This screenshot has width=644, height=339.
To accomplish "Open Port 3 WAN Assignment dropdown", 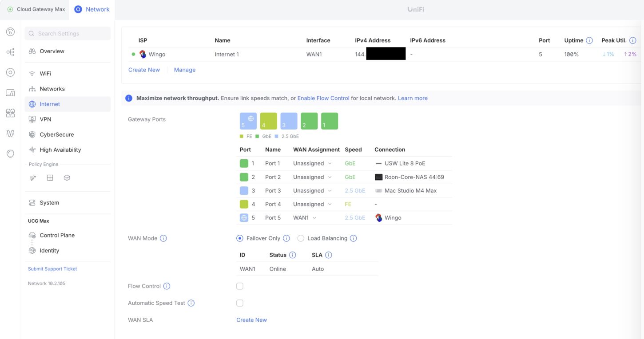I will (312, 191).
